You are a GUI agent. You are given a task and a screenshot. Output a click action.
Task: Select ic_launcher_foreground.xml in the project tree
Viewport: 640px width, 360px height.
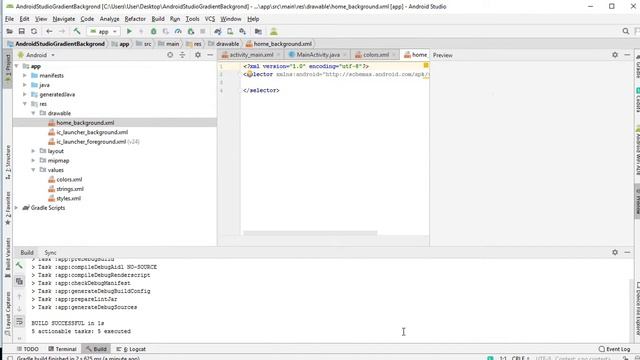point(91,142)
